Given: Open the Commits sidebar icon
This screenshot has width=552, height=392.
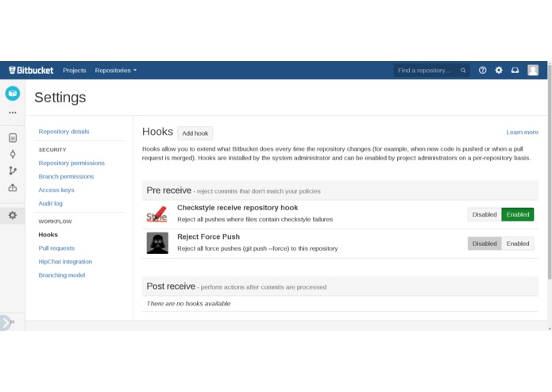Looking at the screenshot, I should pyautogui.click(x=13, y=154).
